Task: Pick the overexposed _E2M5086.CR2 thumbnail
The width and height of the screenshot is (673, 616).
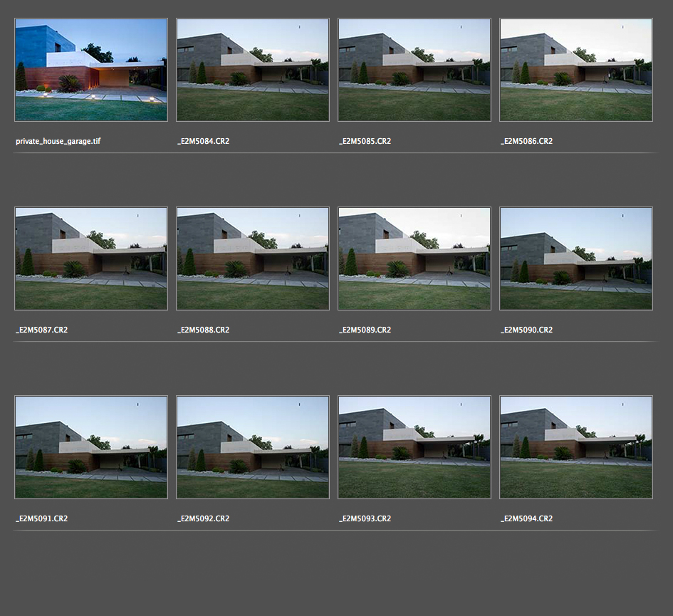Action: [x=576, y=70]
